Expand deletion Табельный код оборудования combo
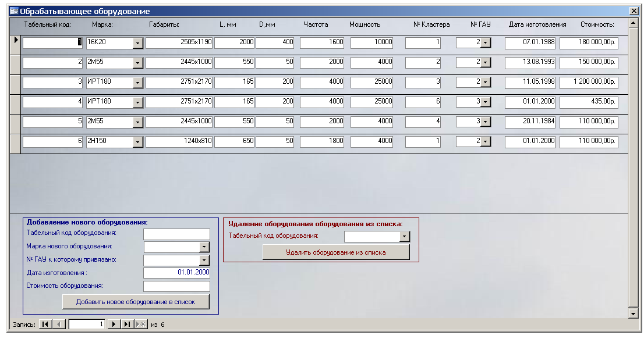Image resolution: width=644 pixels, height=346 pixels. (x=405, y=237)
